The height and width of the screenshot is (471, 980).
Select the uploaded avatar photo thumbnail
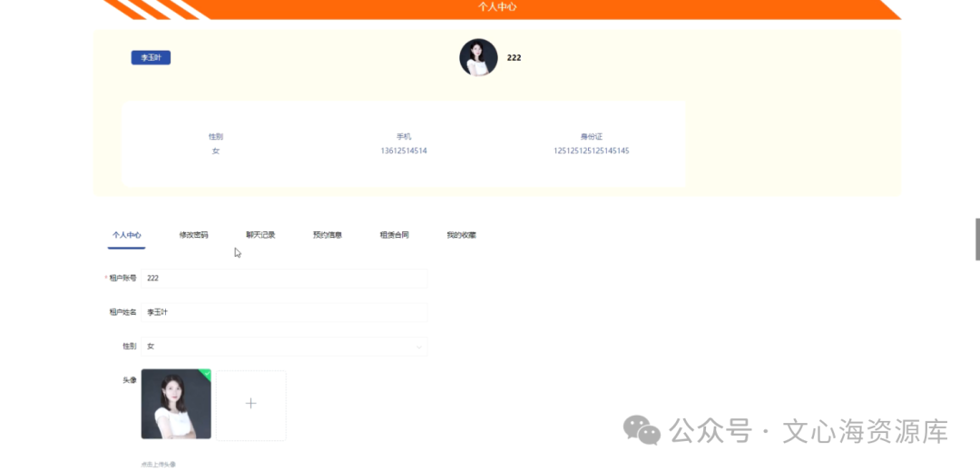point(176,404)
